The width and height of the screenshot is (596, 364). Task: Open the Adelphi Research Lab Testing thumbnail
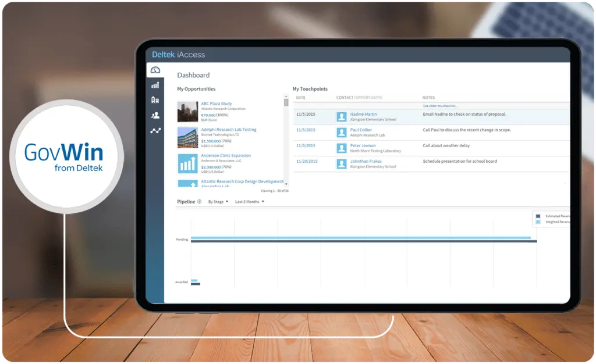187,137
